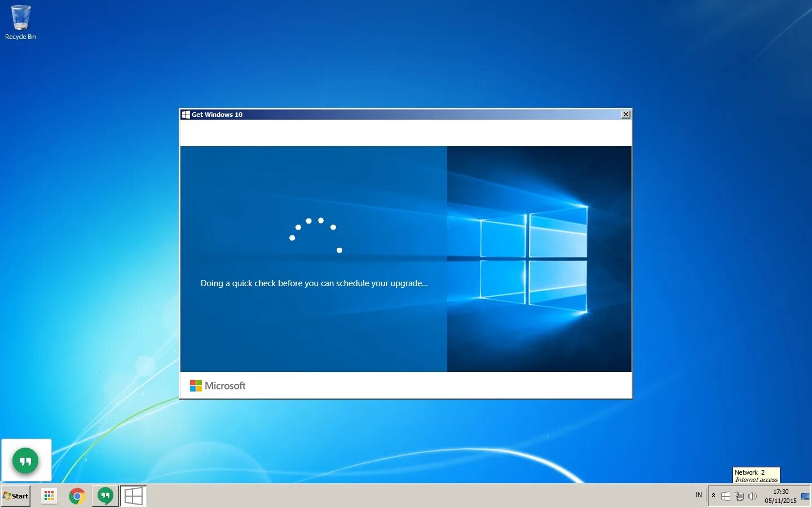Click the show desktop monitor icon
812x508 pixels.
tap(805, 496)
